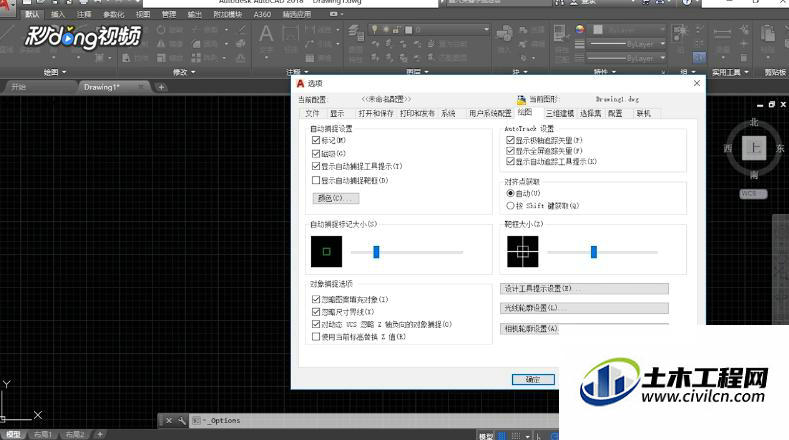The width and height of the screenshot is (789, 440).
Task: Click the add layout plus icon
Action: tap(100, 434)
